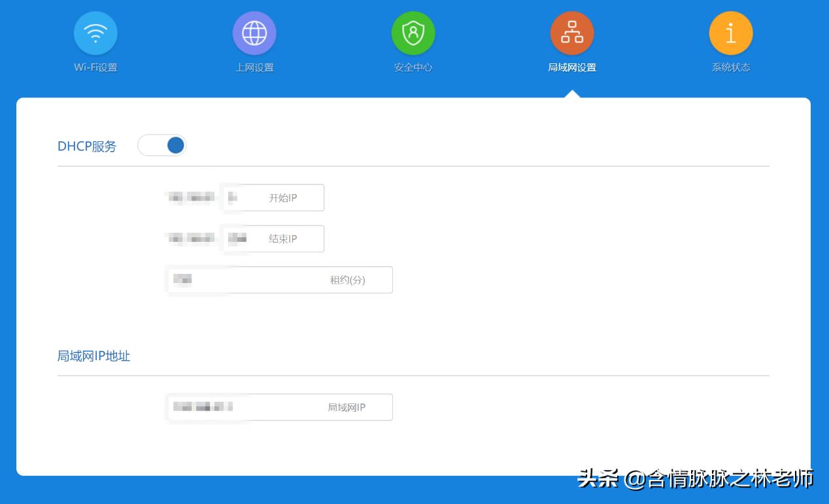Select the 上网设置 tab

coord(254,66)
